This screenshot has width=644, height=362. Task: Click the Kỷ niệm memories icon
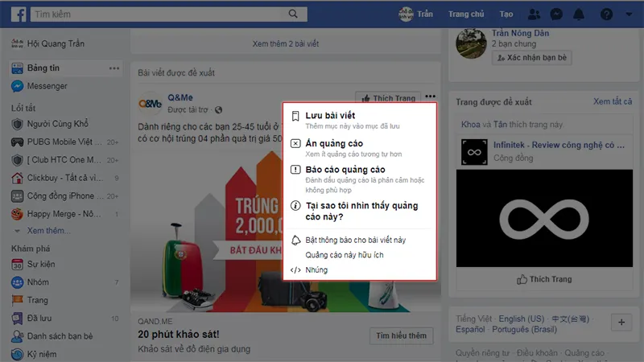[17, 354]
